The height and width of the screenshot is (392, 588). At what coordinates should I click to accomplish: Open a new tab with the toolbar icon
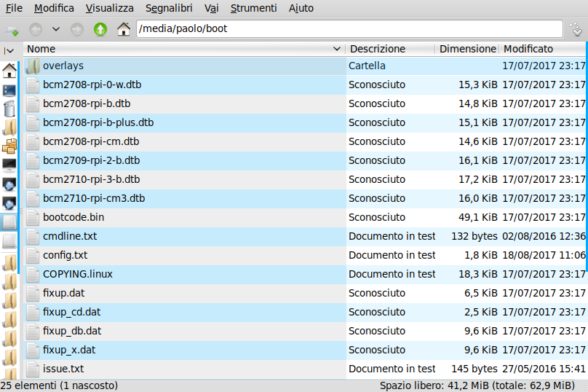(12, 29)
